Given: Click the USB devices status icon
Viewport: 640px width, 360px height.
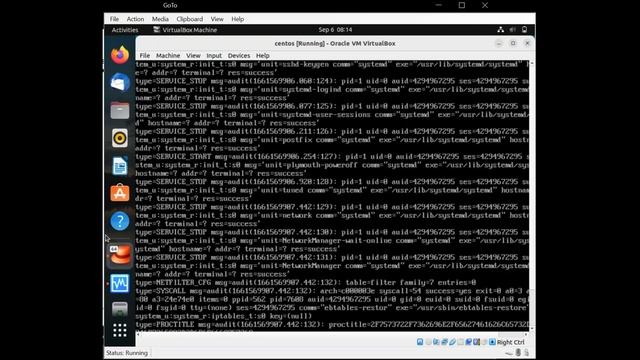Looking at the screenshot, I should [452, 342].
